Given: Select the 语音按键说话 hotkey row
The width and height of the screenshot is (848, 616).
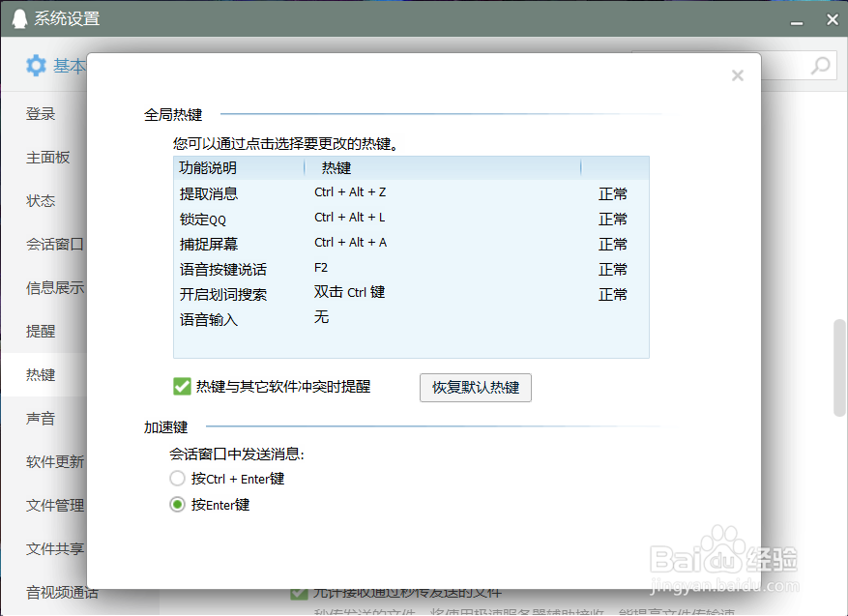Looking at the screenshot, I should point(411,269).
